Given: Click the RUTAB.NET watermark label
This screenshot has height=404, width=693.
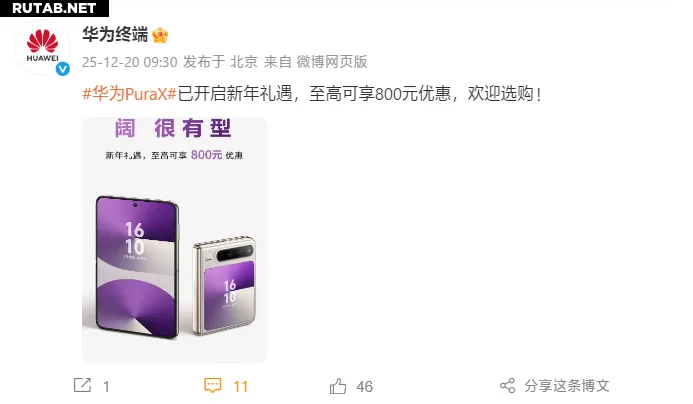Looking at the screenshot, I should point(54,8).
